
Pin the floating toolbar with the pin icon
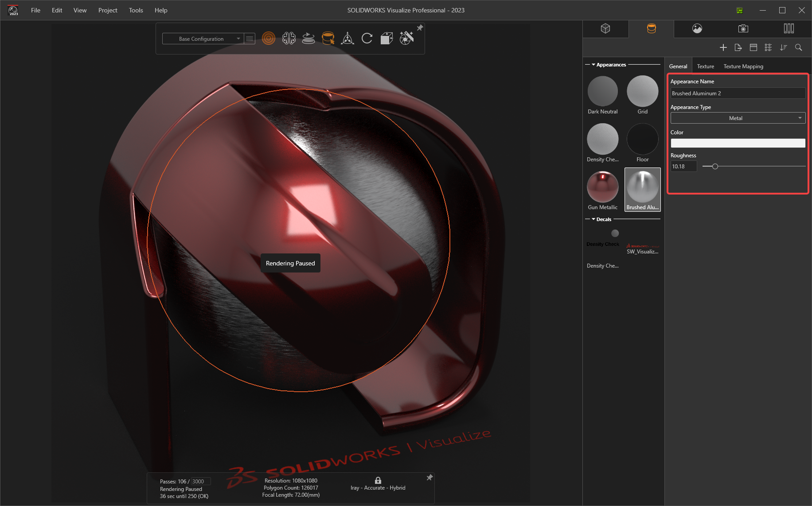point(420,27)
